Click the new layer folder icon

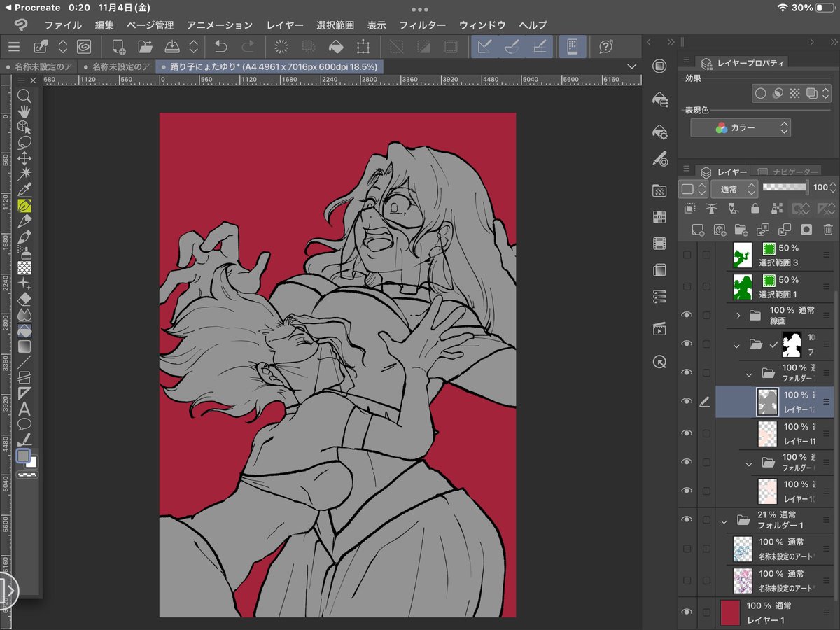(741, 230)
